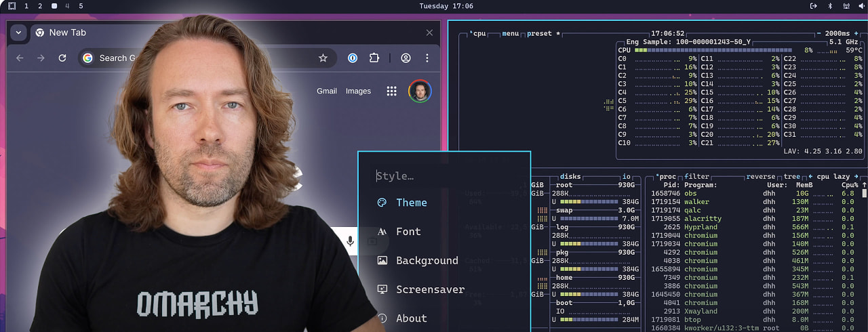Viewport: 868px width, 332px height.
Task: Reload the Chromium New Tab page
Action: [x=62, y=58]
